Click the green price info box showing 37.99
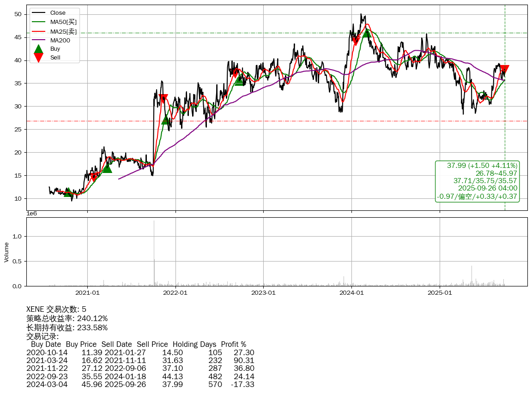 [478, 181]
